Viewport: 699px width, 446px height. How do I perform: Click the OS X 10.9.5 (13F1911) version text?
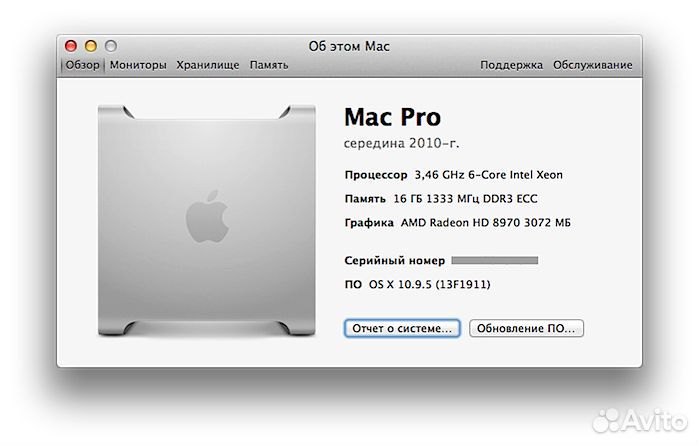click(x=429, y=284)
